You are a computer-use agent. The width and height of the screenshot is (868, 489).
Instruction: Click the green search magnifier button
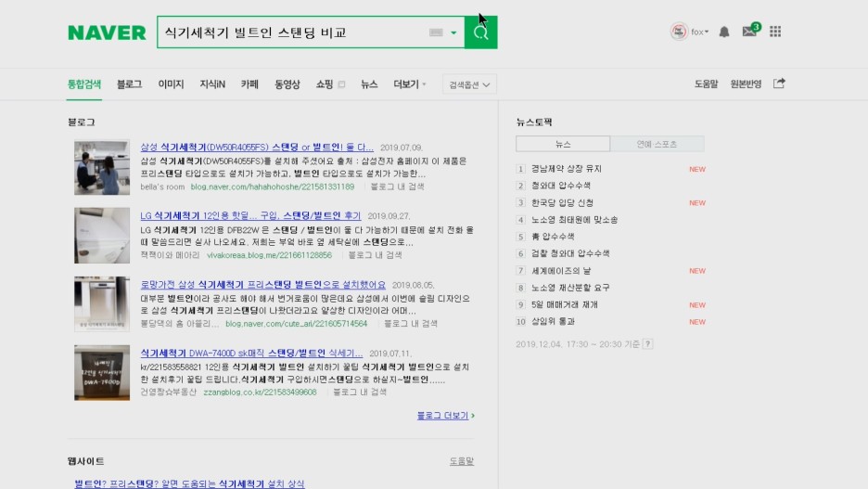point(480,32)
